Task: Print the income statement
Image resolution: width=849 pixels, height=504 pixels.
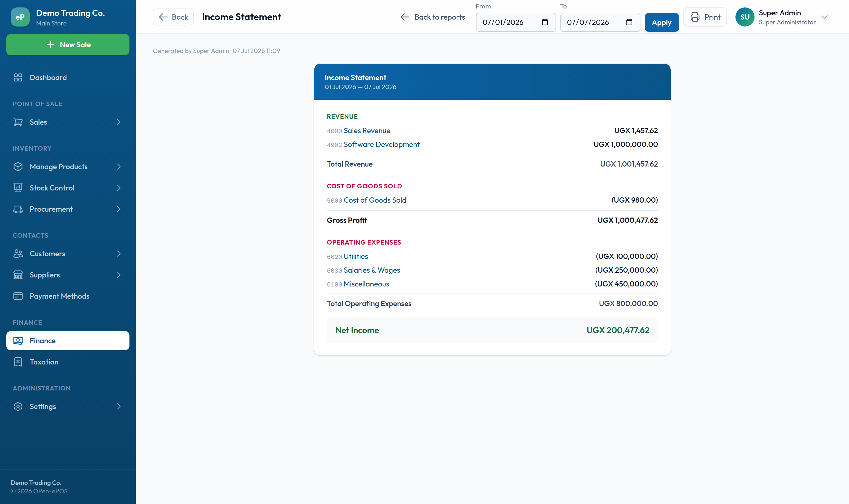Action: click(705, 17)
